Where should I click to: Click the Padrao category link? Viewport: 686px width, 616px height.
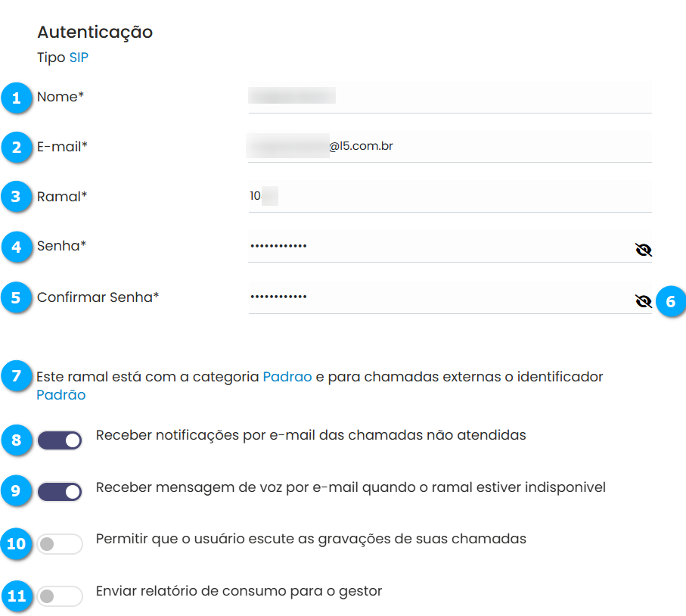click(287, 377)
